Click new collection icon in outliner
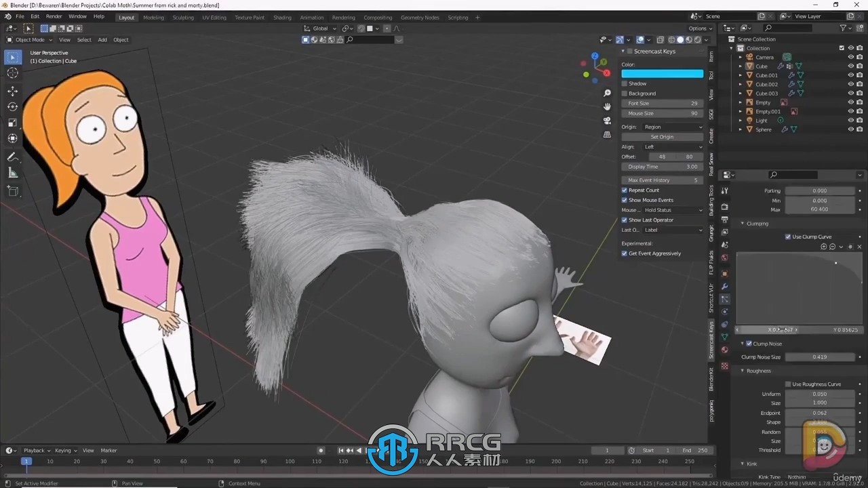Screen dimensions: 868x488 (861, 28)
